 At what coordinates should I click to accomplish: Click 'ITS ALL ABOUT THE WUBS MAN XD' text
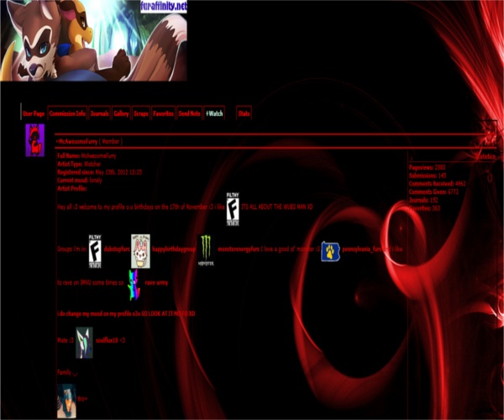coord(276,207)
